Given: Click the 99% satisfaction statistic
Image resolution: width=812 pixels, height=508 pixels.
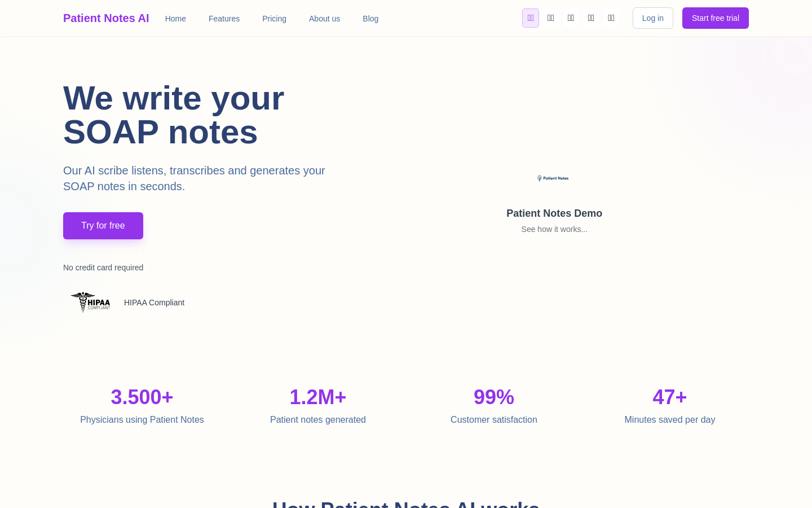Looking at the screenshot, I should [494, 397].
